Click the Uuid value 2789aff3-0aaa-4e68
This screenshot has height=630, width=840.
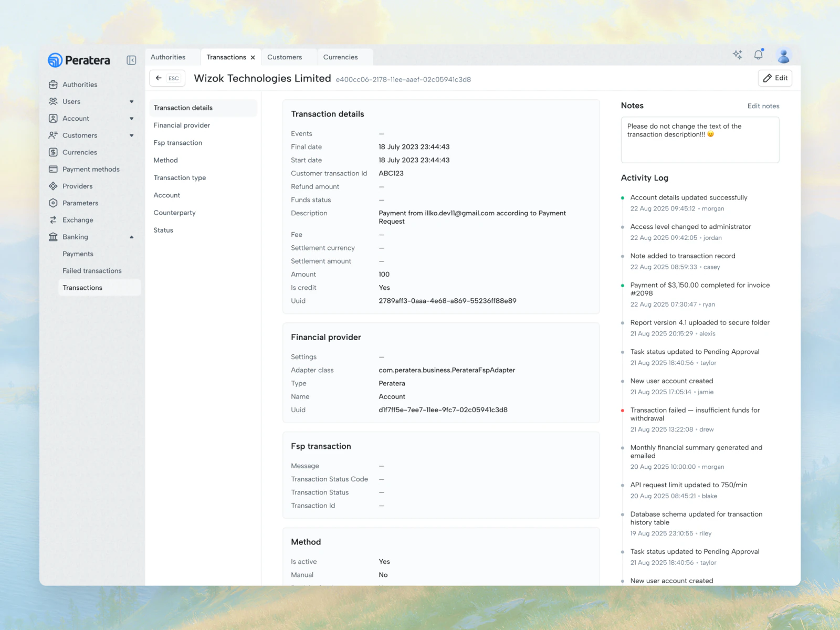click(447, 301)
